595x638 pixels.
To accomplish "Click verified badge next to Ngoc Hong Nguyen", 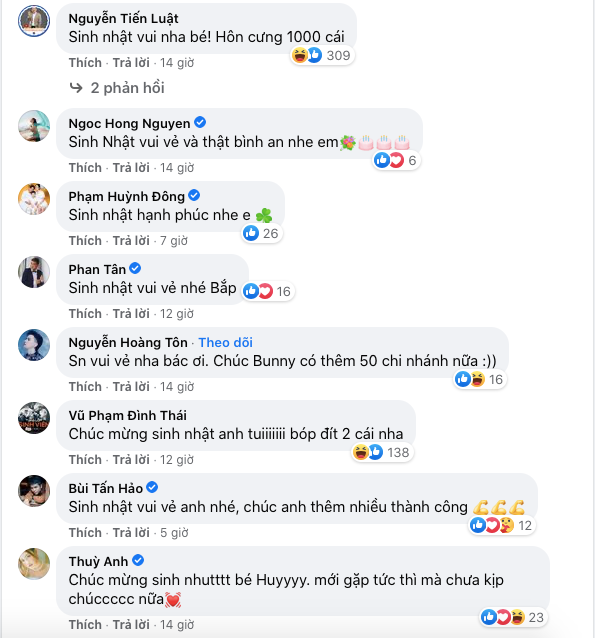I will [x=200, y=122].
